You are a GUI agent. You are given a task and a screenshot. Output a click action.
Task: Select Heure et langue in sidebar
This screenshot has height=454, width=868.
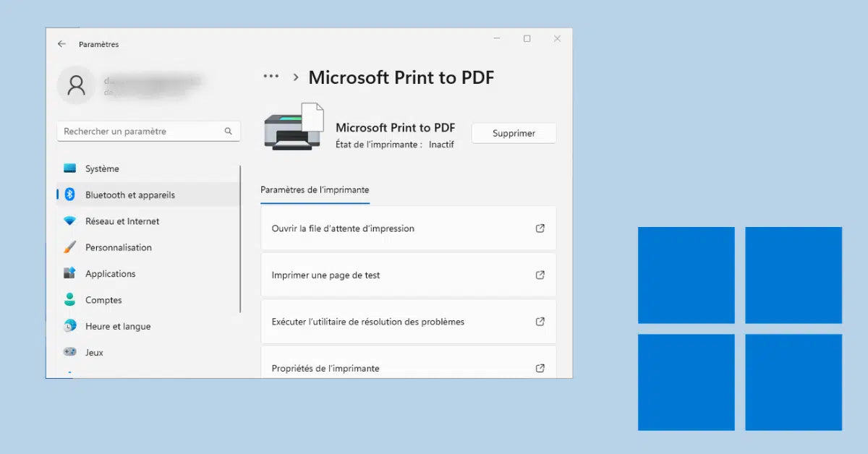pos(117,326)
